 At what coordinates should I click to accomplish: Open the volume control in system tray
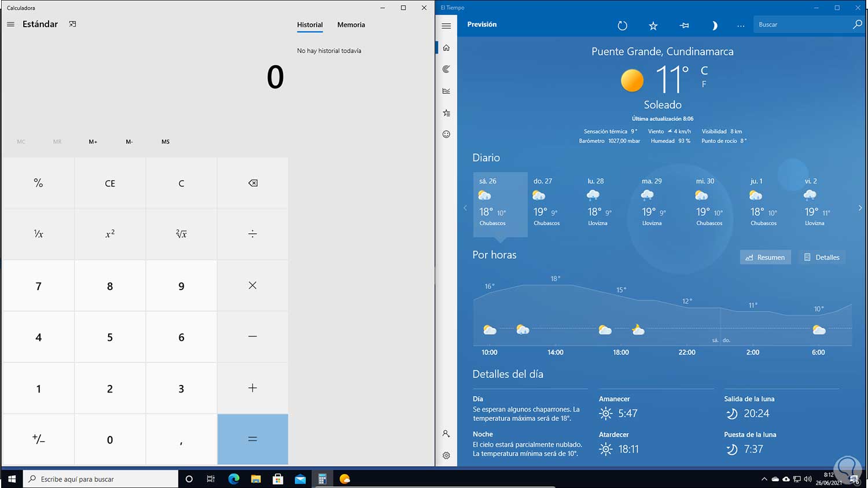point(808,479)
